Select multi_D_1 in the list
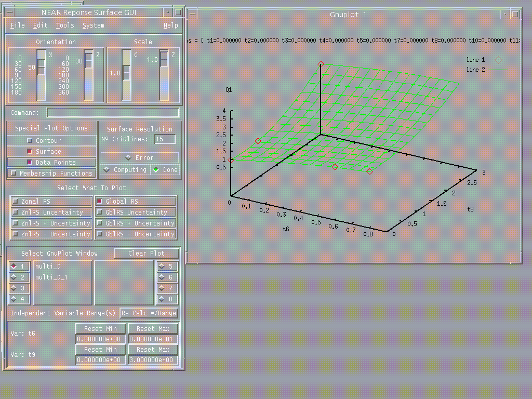The width and height of the screenshot is (532, 399). [x=51, y=277]
